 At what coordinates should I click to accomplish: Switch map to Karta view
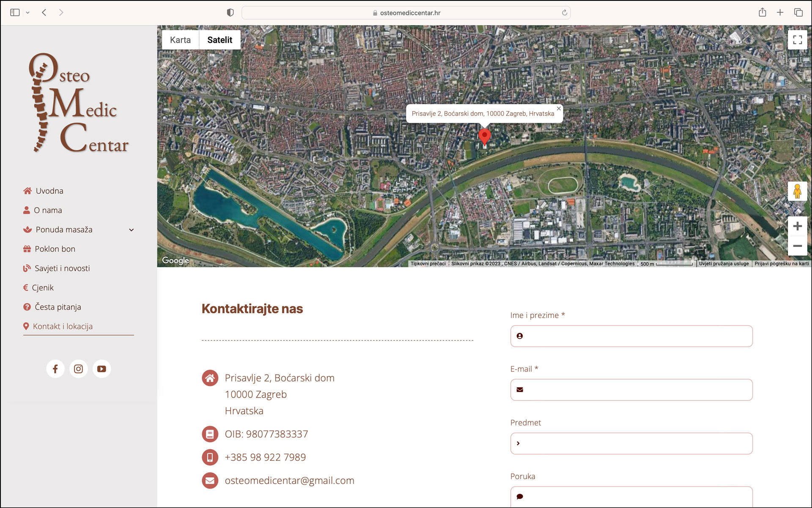[x=180, y=40]
